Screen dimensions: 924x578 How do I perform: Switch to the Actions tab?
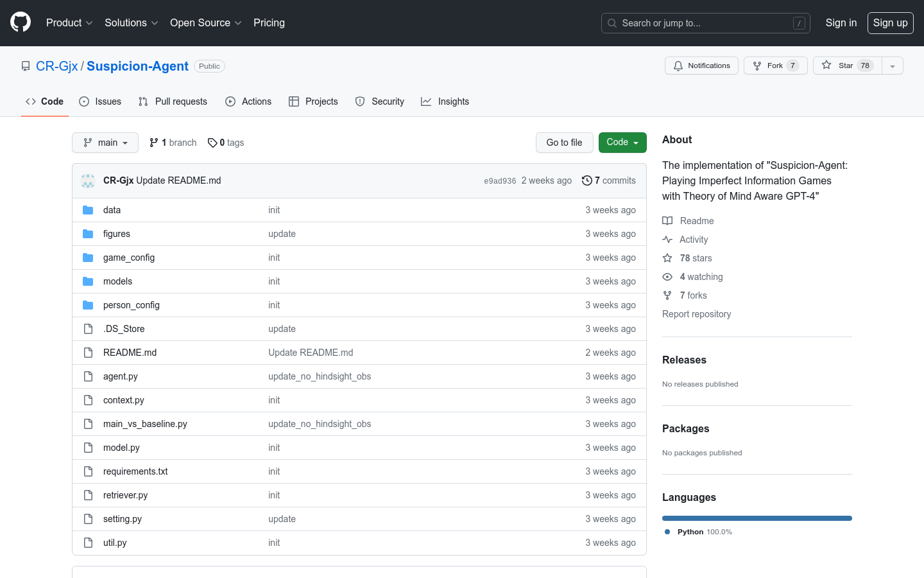pos(248,101)
